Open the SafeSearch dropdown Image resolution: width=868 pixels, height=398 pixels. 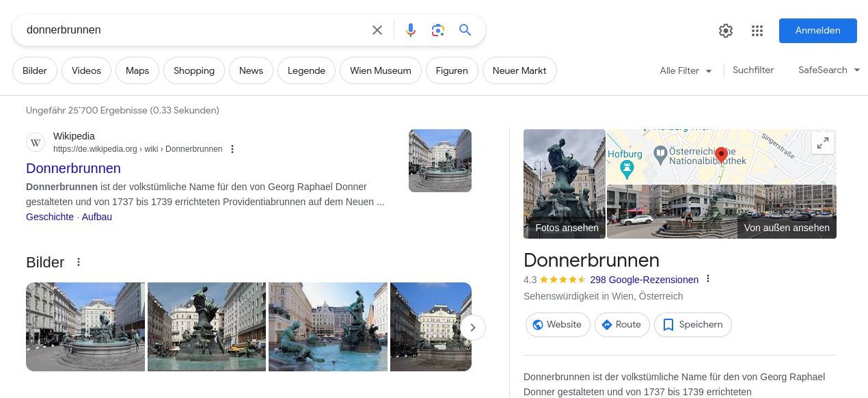point(828,70)
